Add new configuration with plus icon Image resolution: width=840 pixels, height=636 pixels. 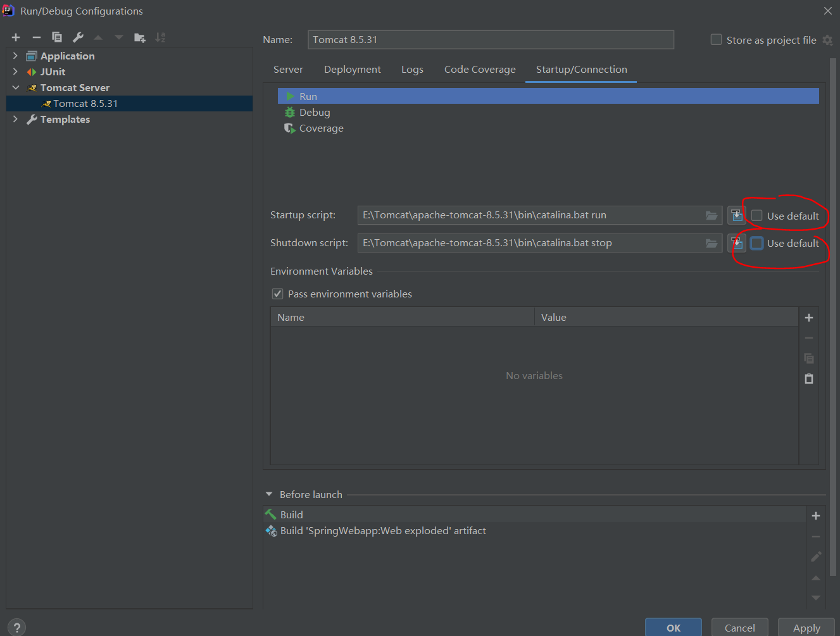pyautogui.click(x=16, y=37)
